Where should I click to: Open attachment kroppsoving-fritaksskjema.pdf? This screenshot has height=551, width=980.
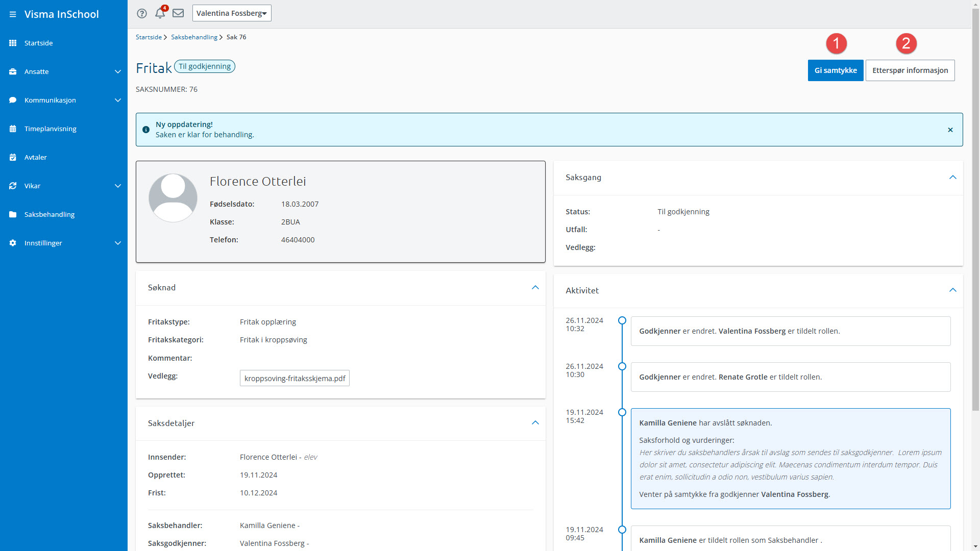295,378
